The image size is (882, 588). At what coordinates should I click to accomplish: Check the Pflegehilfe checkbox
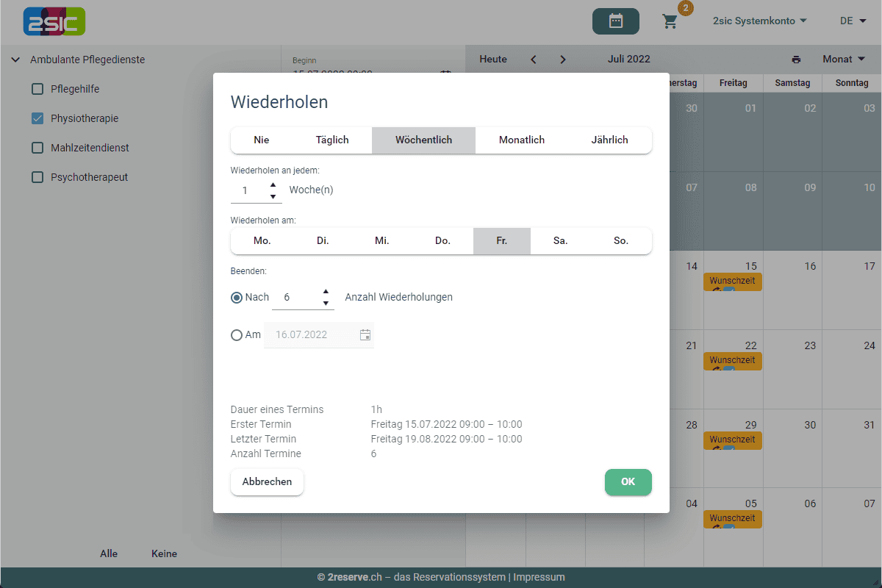click(x=37, y=89)
